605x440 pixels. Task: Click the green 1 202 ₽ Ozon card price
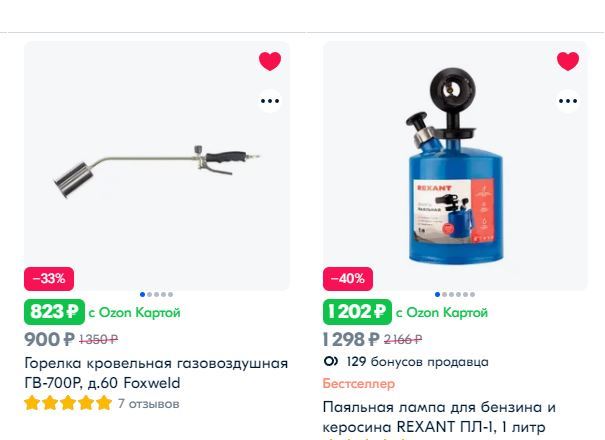pos(357,312)
